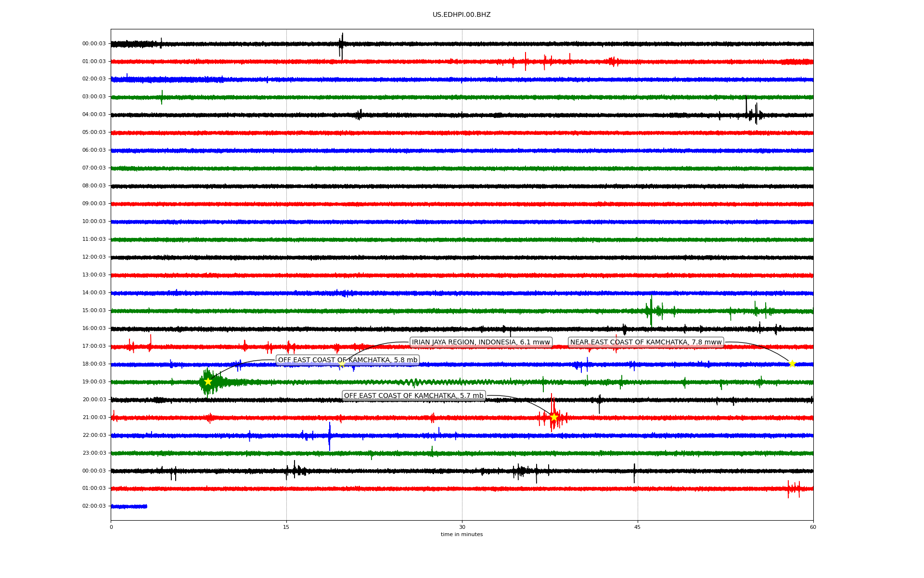Click the Off East Coast Kamchatka 5.7 mb label
This screenshot has height=578, width=924.
click(413, 396)
